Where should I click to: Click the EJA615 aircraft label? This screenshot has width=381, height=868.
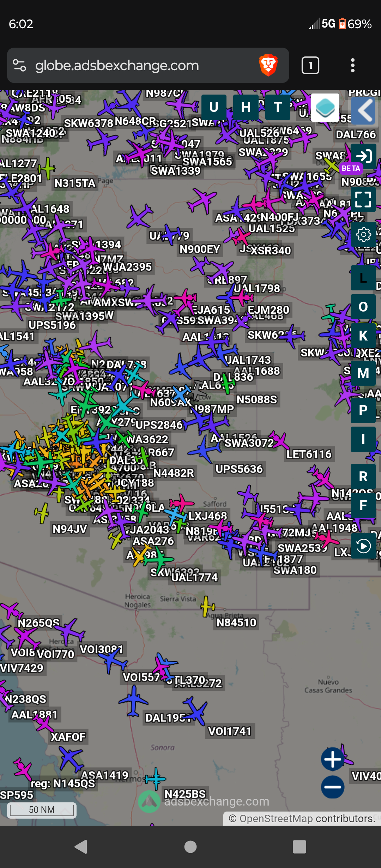click(211, 310)
